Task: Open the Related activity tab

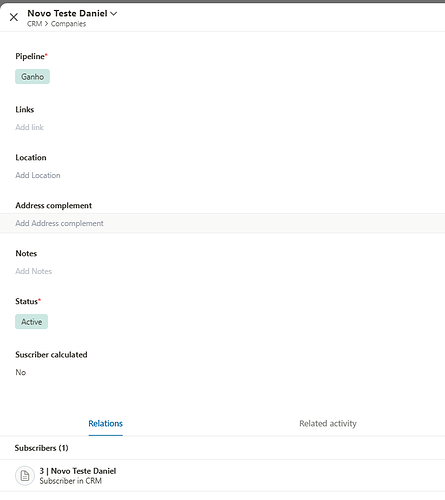Action: 328,423
